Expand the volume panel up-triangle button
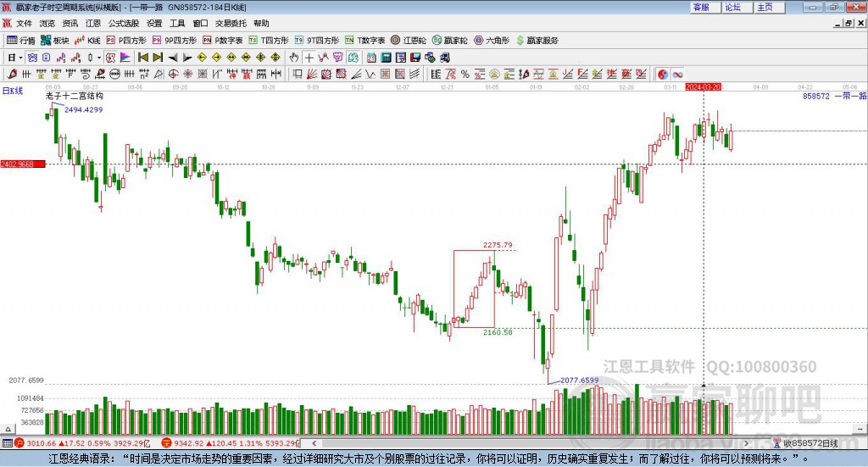Viewport: 868px width, 467px height. [x=8, y=429]
